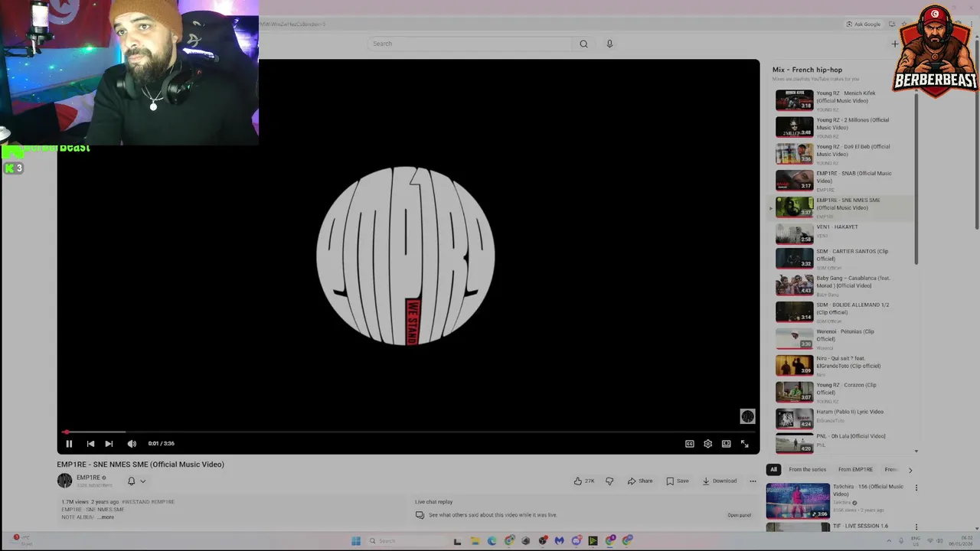Open the EMP1RE channel avatar
This screenshot has width=980, height=551.
64,481
